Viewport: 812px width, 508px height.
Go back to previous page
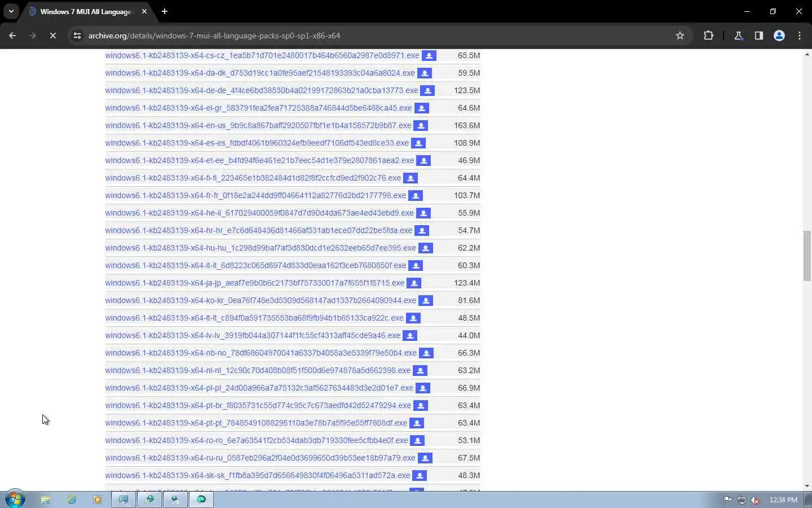[12, 36]
